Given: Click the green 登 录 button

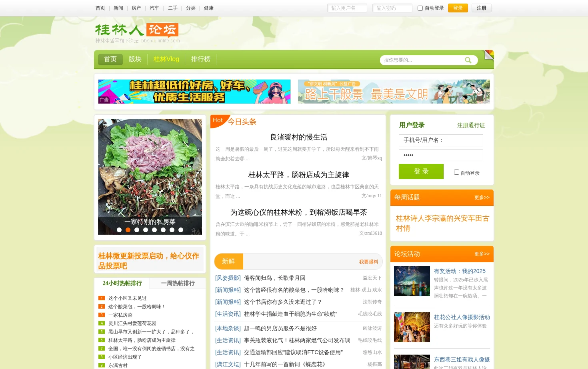Looking at the screenshot, I should (x=421, y=172).
